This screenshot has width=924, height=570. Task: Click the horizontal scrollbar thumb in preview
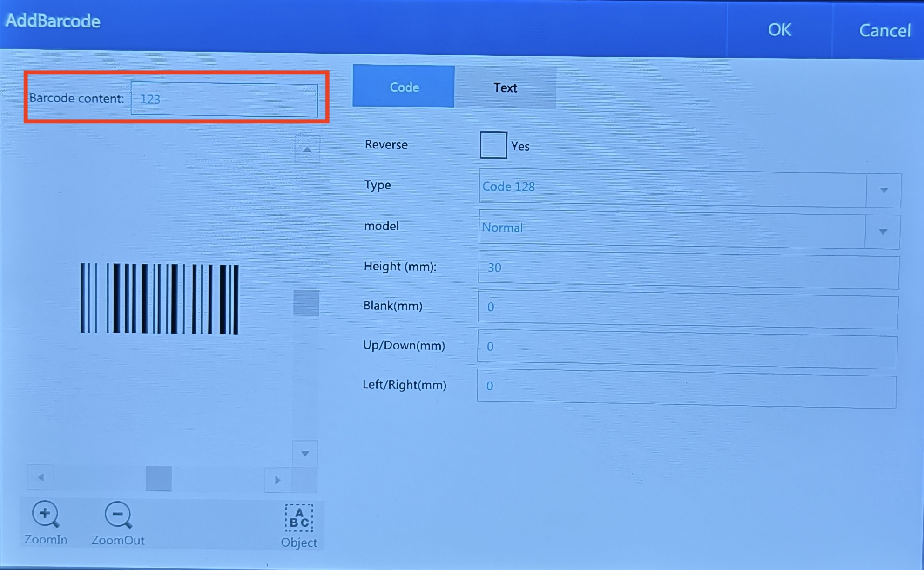point(159,478)
